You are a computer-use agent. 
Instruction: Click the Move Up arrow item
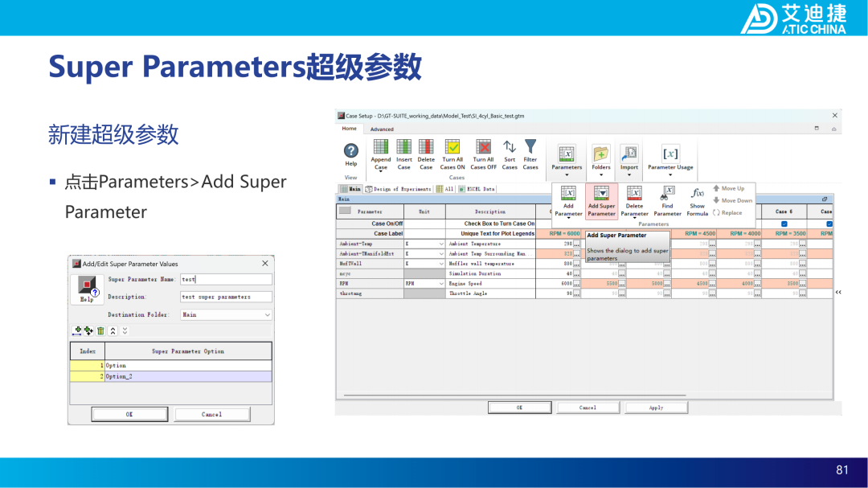(729, 188)
